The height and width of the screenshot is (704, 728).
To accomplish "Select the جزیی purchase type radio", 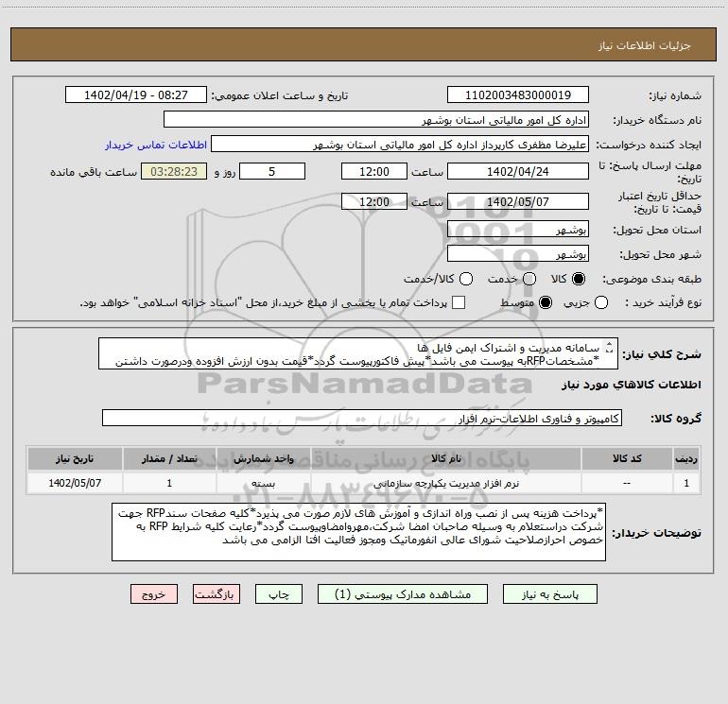I will click(600, 302).
